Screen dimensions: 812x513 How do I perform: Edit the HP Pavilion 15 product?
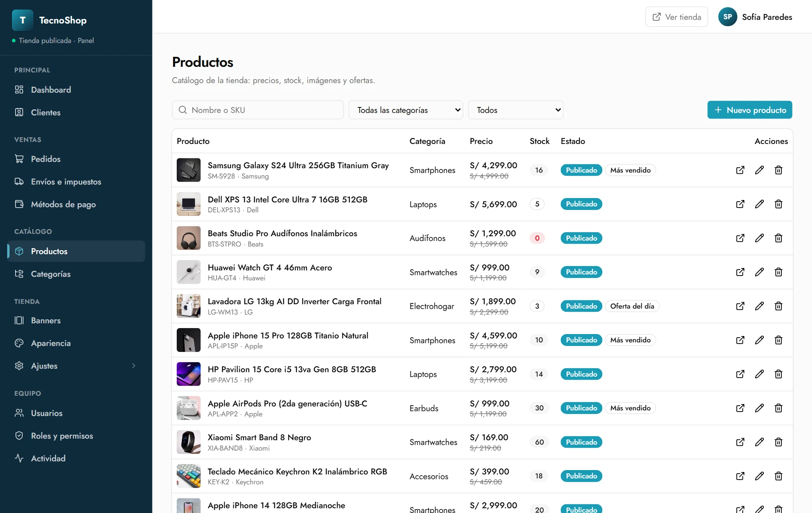coord(759,374)
